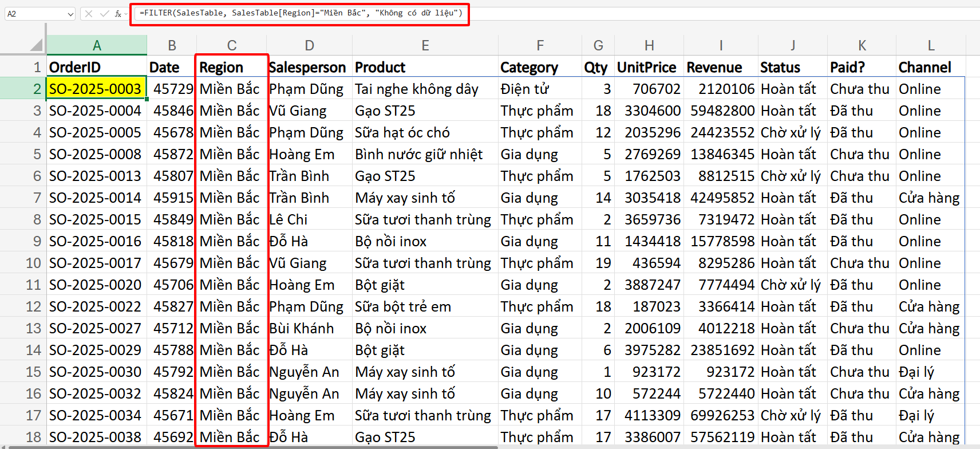
Task: Click the Insert Function fx icon
Action: click(x=118, y=14)
